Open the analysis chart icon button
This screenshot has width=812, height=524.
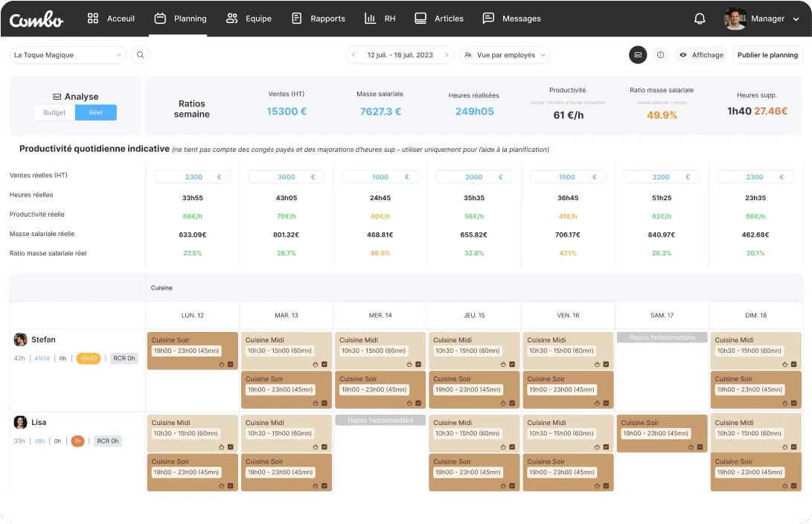pyautogui.click(x=638, y=54)
